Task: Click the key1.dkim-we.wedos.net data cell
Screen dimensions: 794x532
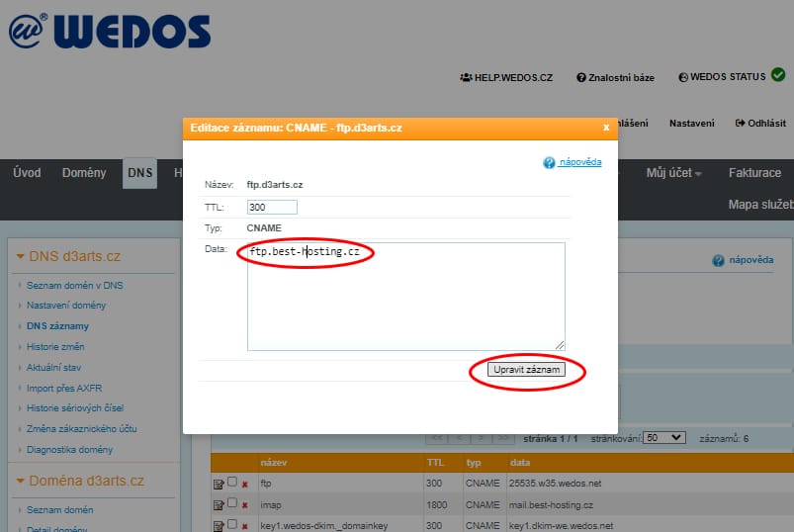Action: tap(561, 526)
